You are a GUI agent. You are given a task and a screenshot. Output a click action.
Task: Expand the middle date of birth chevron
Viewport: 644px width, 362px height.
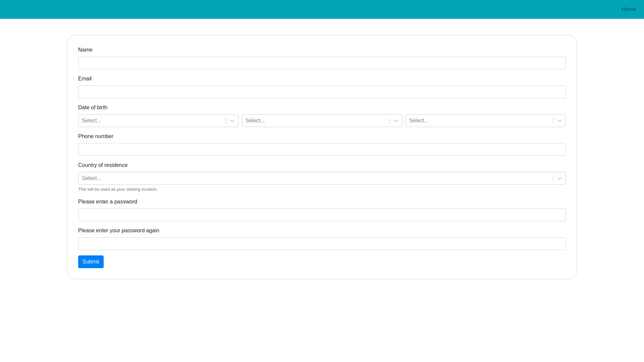[396, 121]
